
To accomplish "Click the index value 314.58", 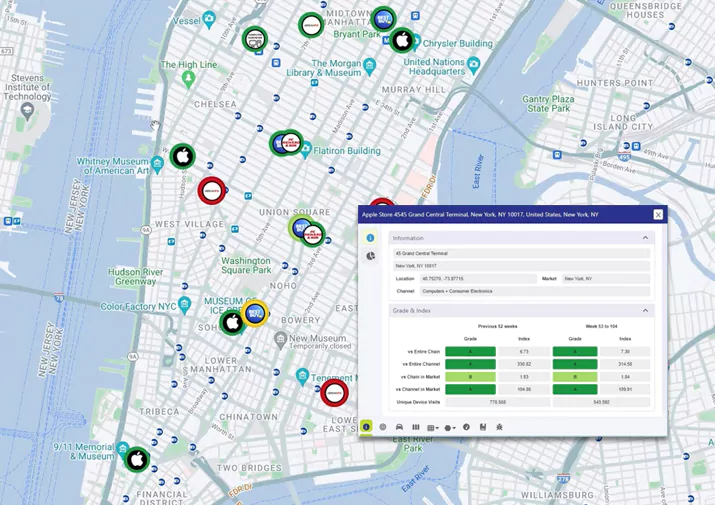I will pyautogui.click(x=625, y=364).
